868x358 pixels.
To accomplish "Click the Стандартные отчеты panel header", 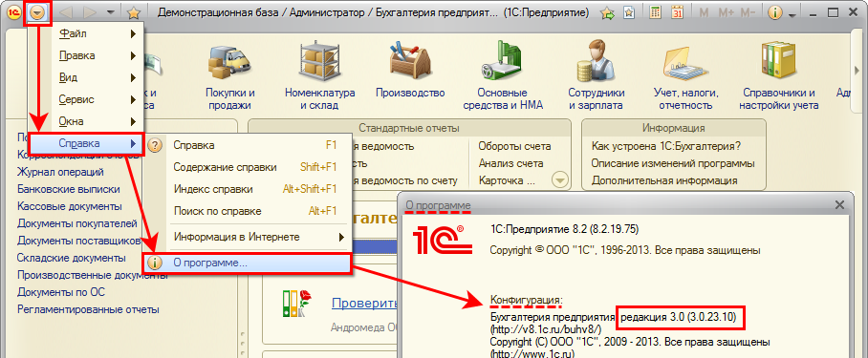I will coord(409,128).
